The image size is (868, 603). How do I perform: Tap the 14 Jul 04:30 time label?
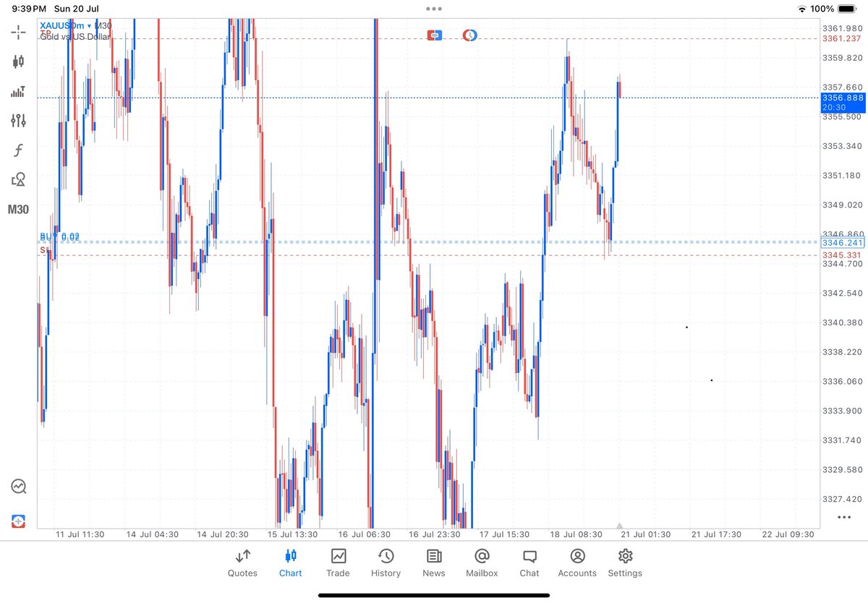click(153, 535)
